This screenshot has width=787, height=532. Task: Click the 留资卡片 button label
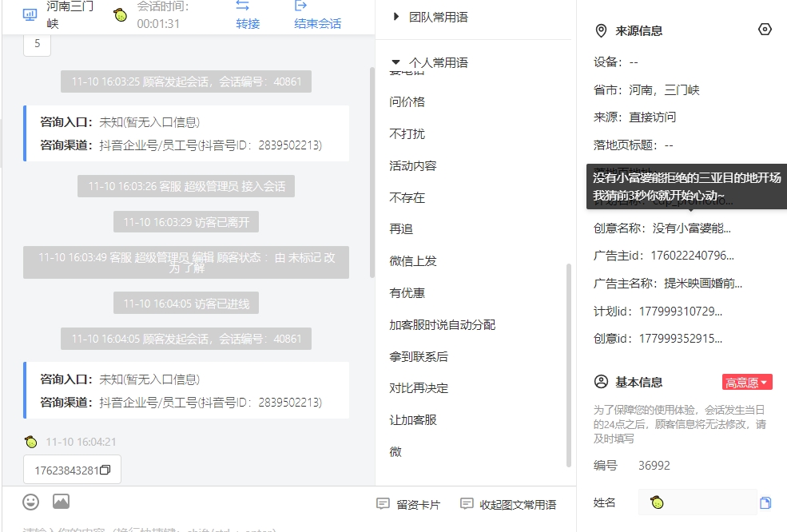[x=418, y=504]
